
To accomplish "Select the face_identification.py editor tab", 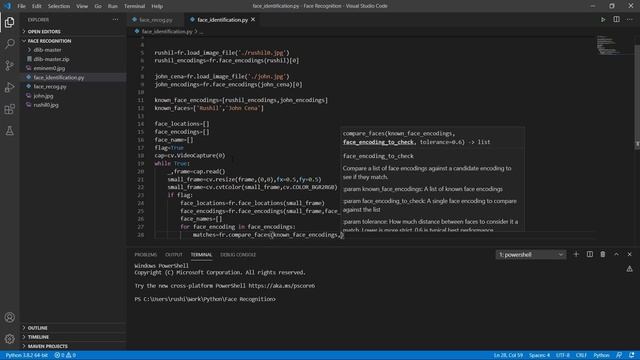I will [222, 20].
